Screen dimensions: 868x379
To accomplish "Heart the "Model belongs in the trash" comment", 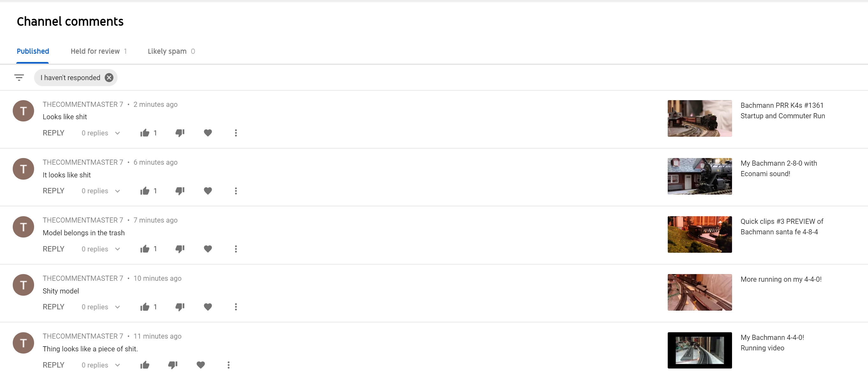I will tap(208, 249).
